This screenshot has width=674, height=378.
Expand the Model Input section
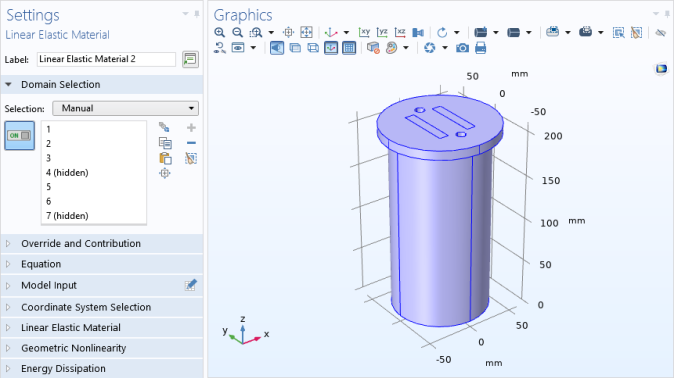pos(8,286)
